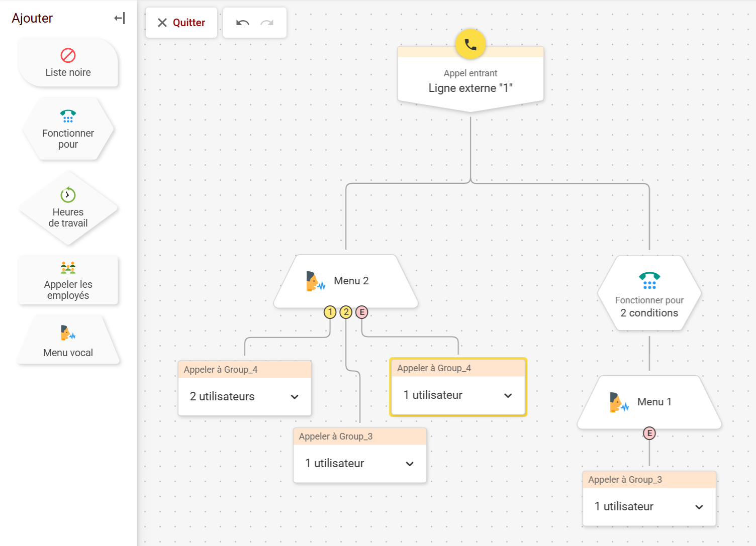Select option 2 marker on Menu 2
The height and width of the screenshot is (546, 756).
(346, 312)
